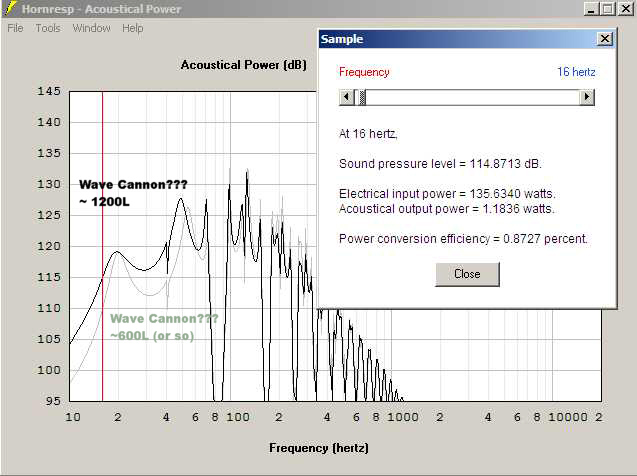Close the Sample dialog with its X

(x=604, y=39)
